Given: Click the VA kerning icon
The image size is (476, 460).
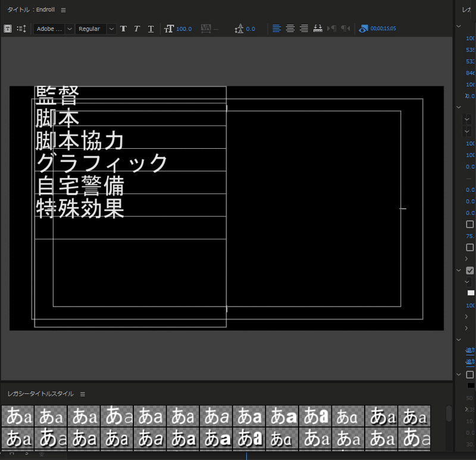Looking at the screenshot, I should click(x=206, y=29).
